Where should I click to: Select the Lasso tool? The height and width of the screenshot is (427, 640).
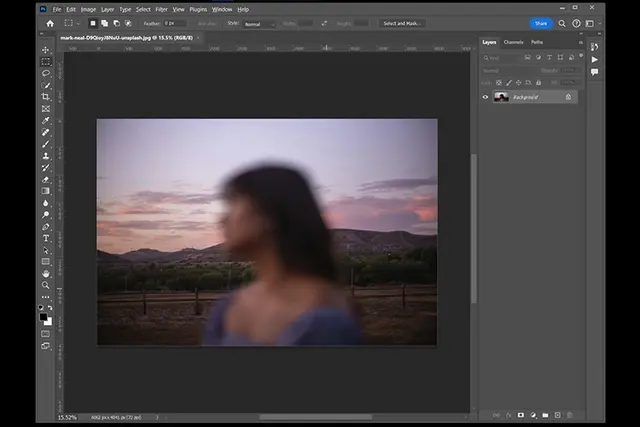(x=46, y=73)
